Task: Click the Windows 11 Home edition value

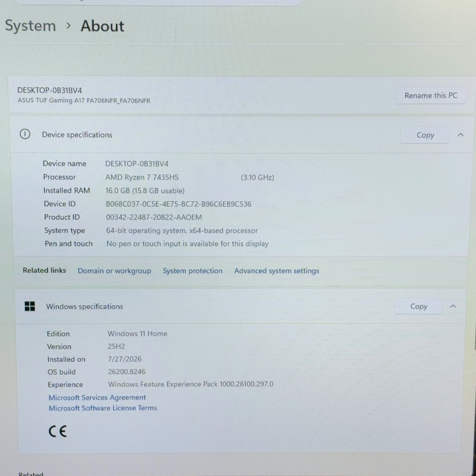Action: tap(137, 334)
